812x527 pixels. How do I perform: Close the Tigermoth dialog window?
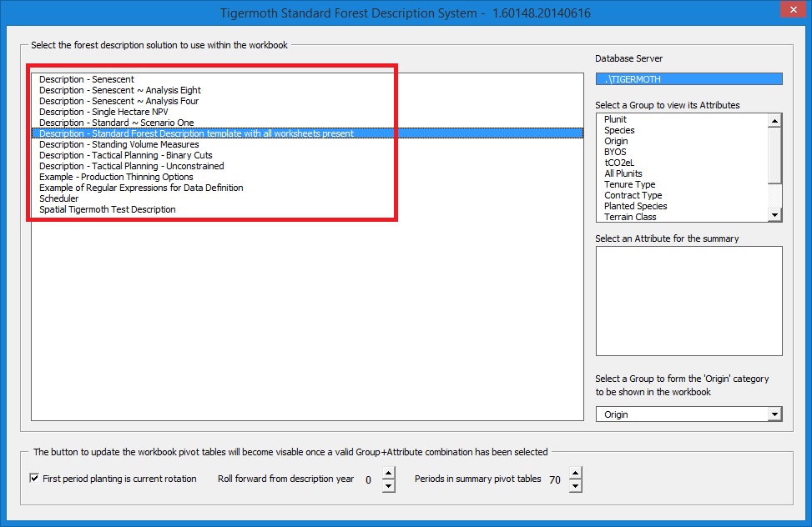pyautogui.click(x=794, y=9)
